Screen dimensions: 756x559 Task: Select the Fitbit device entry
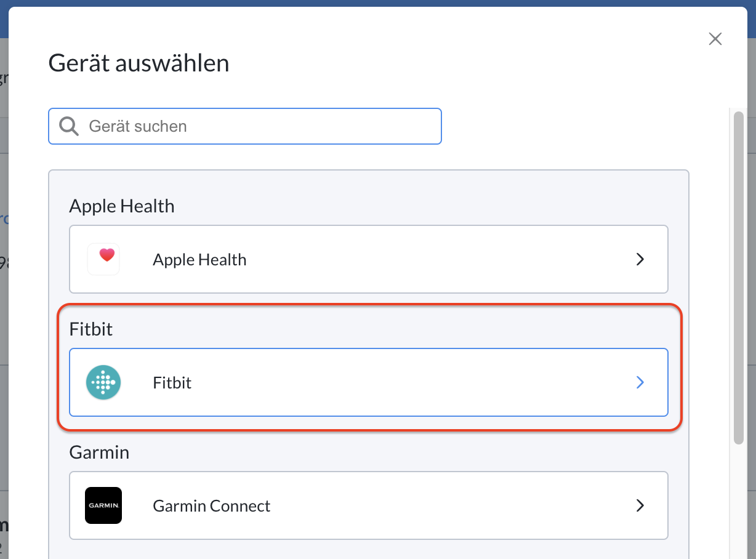click(369, 382)
